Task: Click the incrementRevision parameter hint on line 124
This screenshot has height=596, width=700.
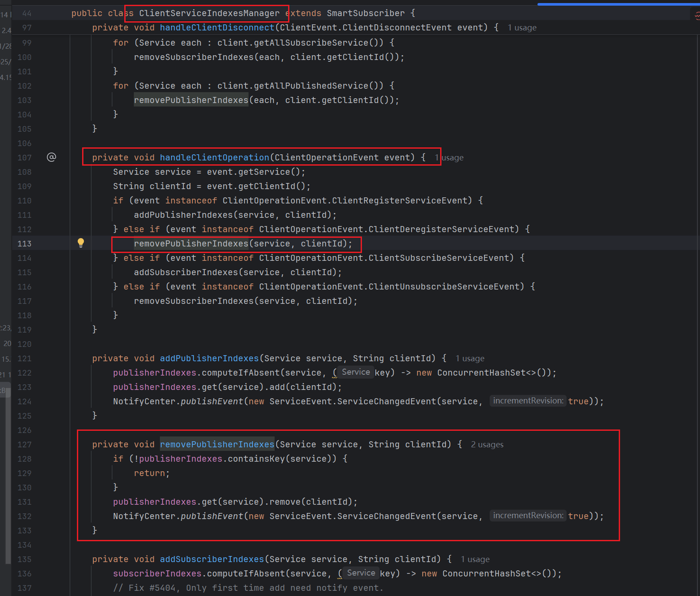Action: tap(528, 401)
